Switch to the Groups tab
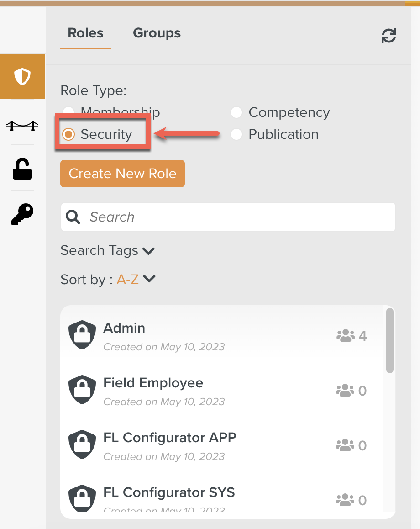Screen dimensions: 420x529 pos(157,32)
